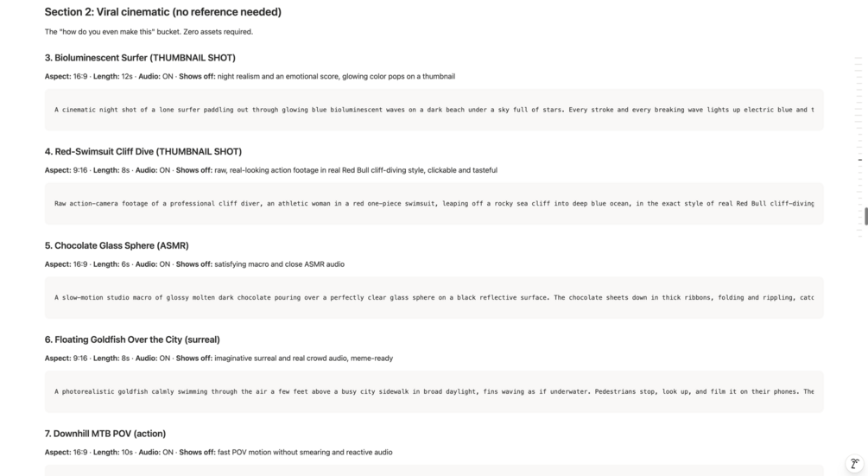Click the dark highlighted table-of-contents marker

860,160
